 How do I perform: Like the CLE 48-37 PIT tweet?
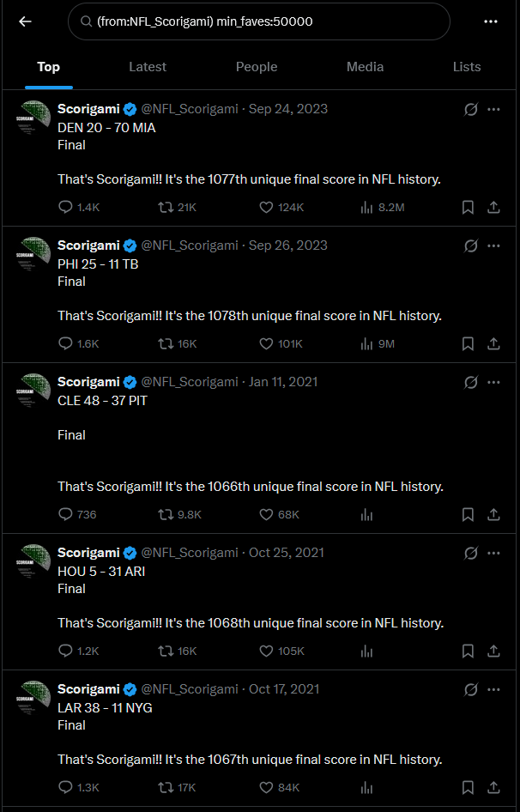tap(266, 514)
